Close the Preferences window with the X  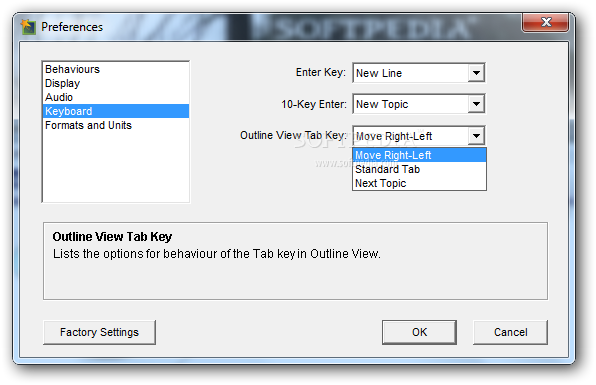[x=546, y=22]
